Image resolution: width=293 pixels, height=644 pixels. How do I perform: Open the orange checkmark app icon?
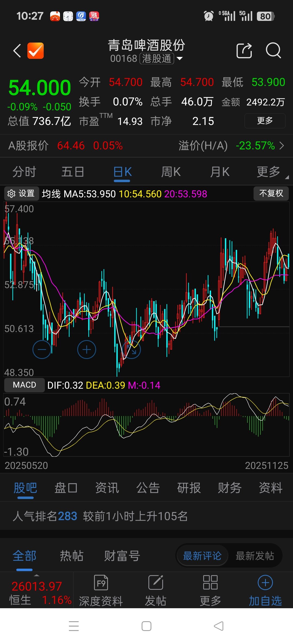[36, 51]
